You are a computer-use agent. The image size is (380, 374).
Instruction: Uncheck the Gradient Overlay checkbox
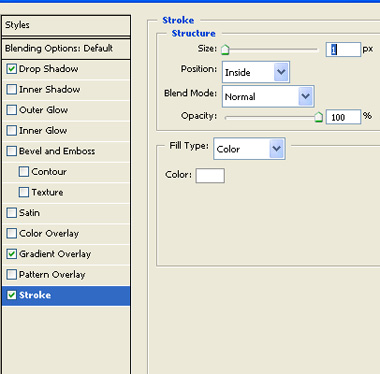click(12, 254)
